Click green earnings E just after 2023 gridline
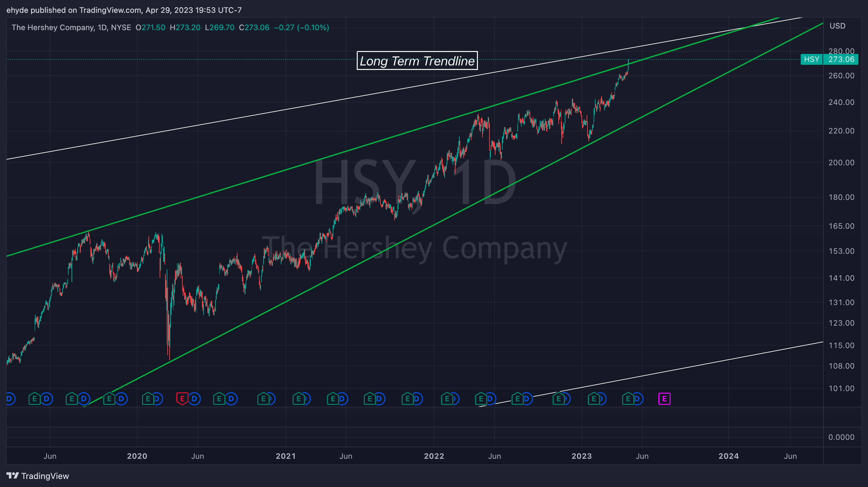The height and width of the screenshot is (487, 868). [x=594, y=399]
